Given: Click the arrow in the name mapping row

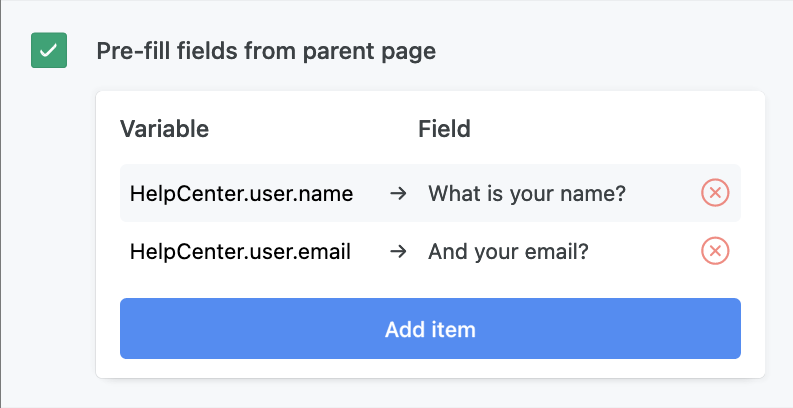Looking at the screenshot, I should (x=399, y=193).
